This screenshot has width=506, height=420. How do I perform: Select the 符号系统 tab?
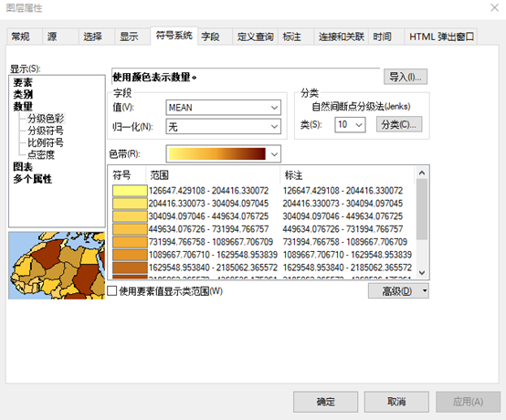click(x=174, y=36)
